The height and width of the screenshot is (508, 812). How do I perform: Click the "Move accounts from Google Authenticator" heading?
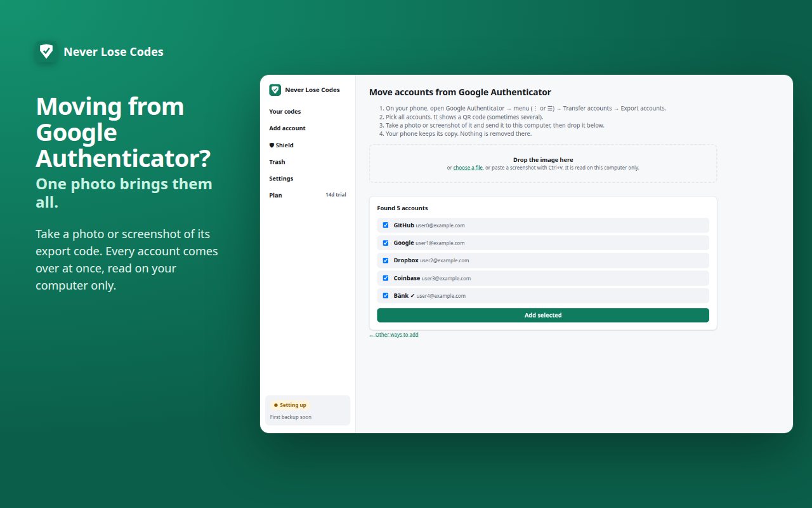[460, 92]
